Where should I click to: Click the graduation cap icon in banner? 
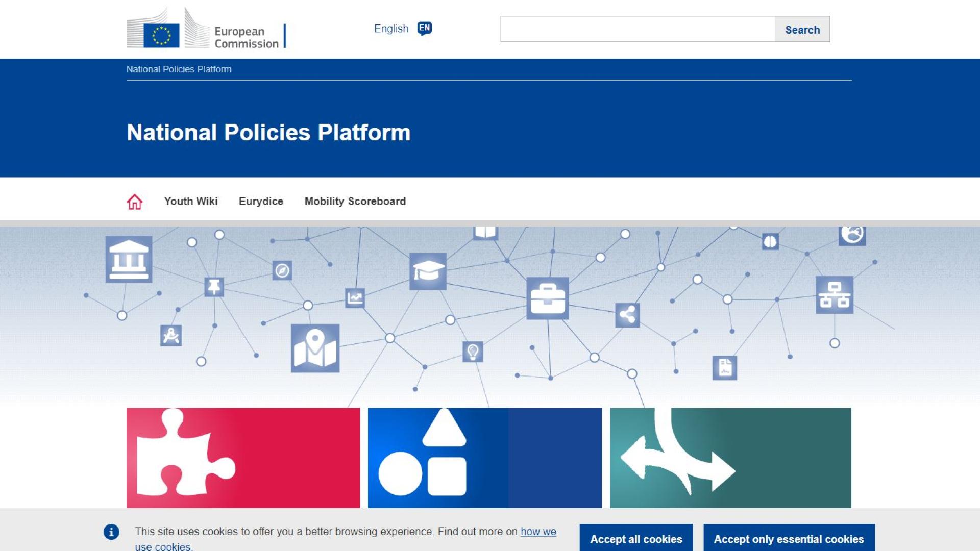(x=428, y=271)
